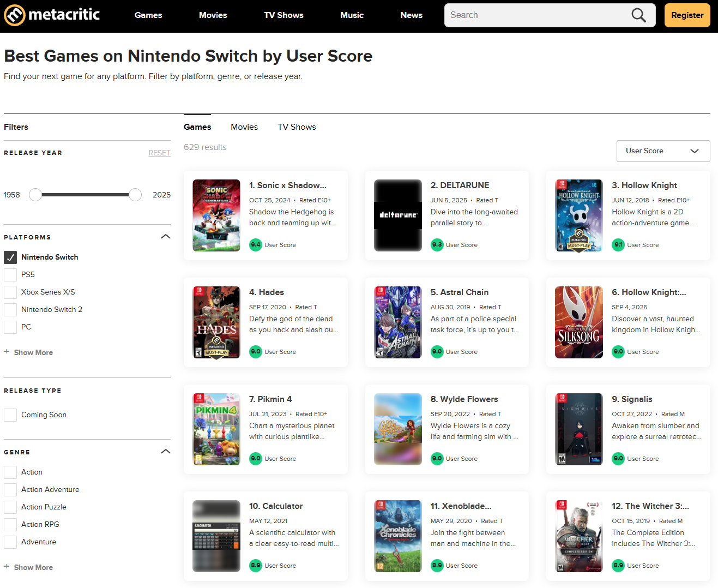Open the Astral Chain cover art
718x588 pixels.
pos(398,322)
